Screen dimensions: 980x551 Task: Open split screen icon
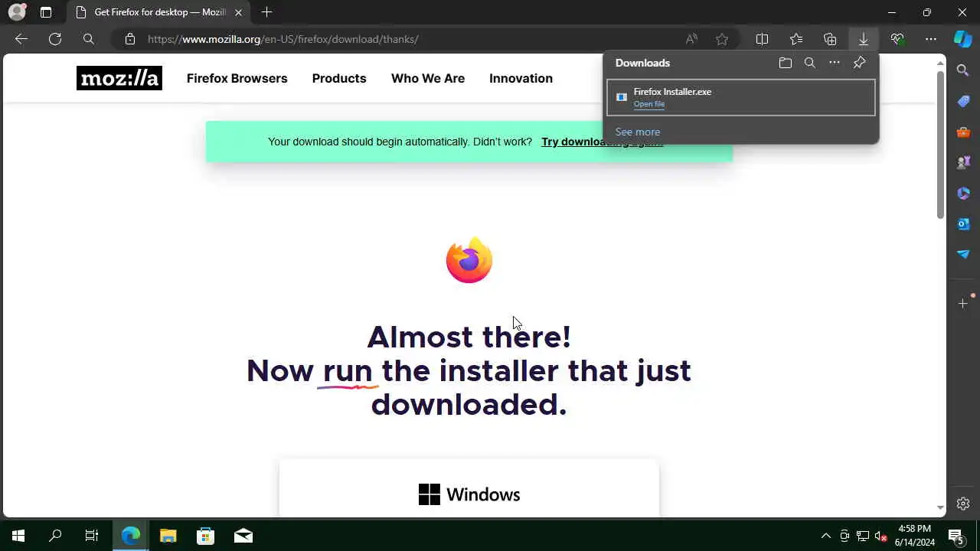(x=763, y=39)
